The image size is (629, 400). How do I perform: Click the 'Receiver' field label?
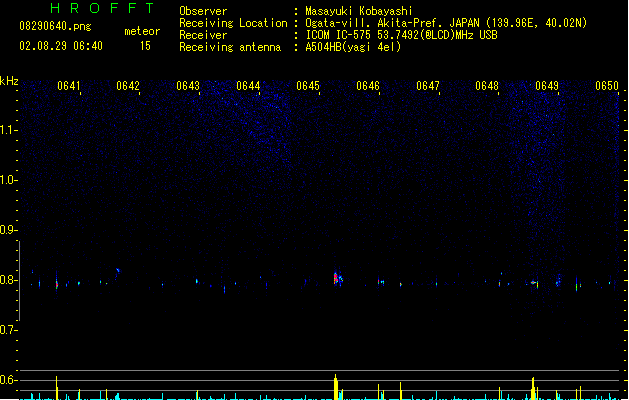pyautogui.click(x=203, y=35)
